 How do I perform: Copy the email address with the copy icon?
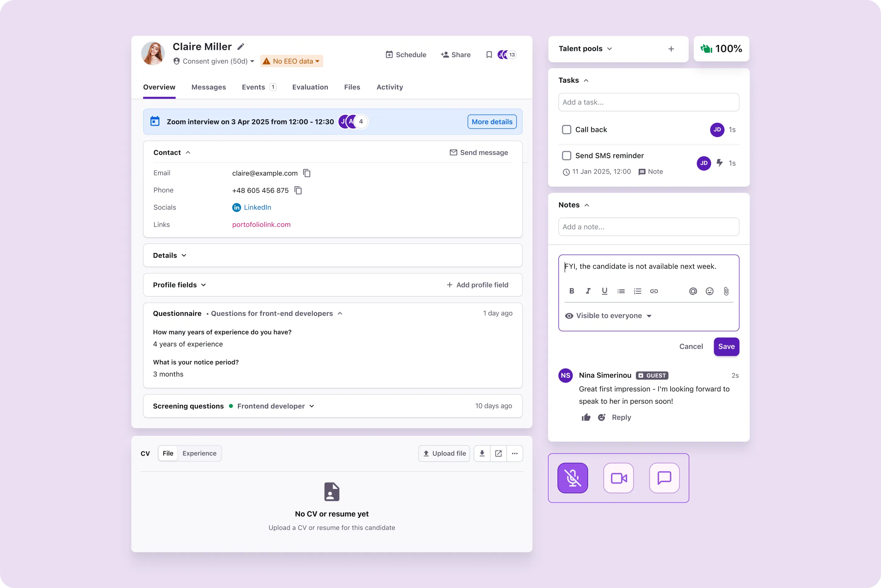[307, 173]
